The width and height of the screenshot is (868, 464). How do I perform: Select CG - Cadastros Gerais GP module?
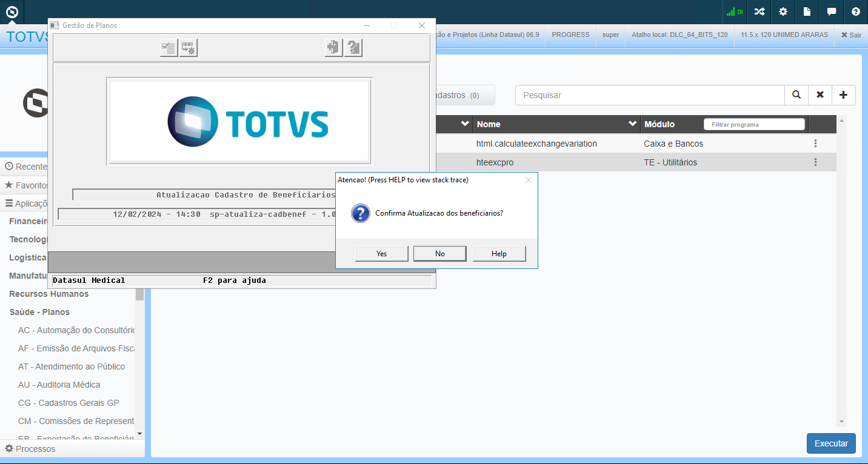[x=68, y=403]
